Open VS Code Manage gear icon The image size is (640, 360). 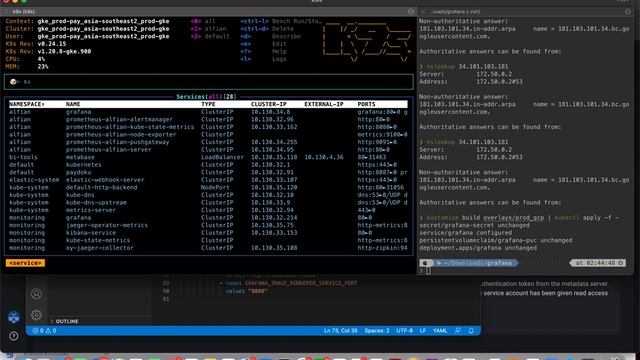click(x=36, y=315)
